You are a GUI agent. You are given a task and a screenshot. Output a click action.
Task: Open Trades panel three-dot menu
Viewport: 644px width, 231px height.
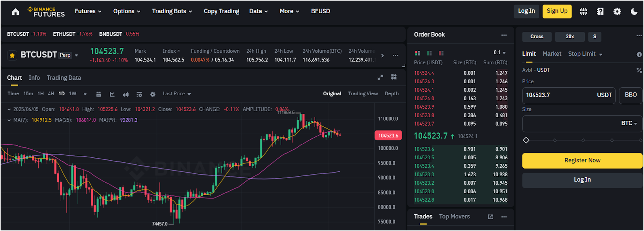(x=504, y=217)
